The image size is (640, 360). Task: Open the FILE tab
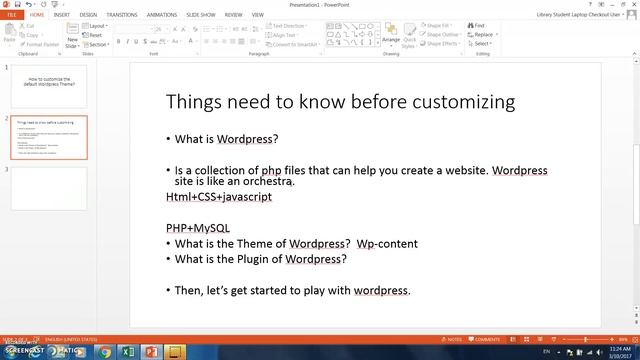pos(12,15)
